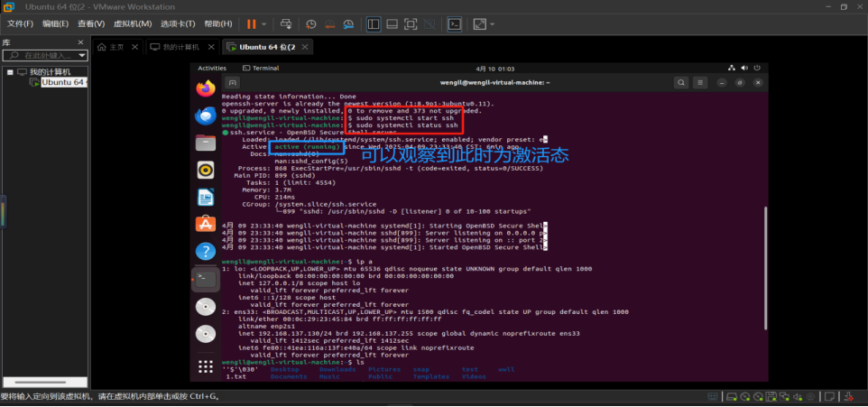The height and width of the screenshot is (407, 868).
Task: Show Applications grid in the dock
Action: 206,366
